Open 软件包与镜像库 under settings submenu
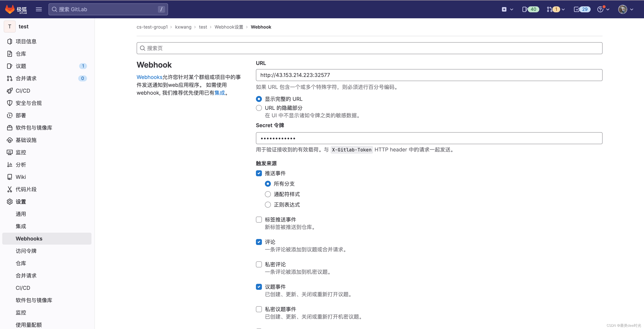The image size is (644, 329). (47, 300)
